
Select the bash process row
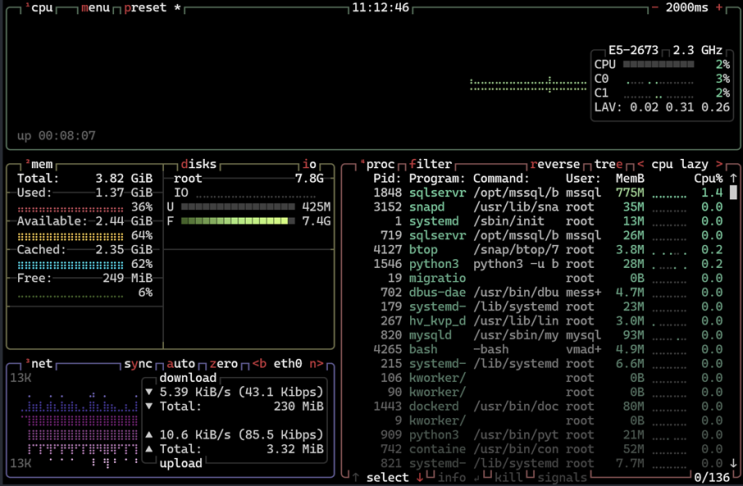(x=548, y=349)
